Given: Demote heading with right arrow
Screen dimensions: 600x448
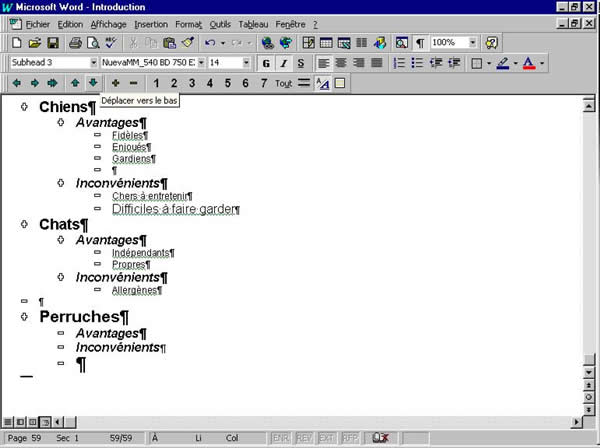Looking at the screenshot, I should (x=34, y=83).
